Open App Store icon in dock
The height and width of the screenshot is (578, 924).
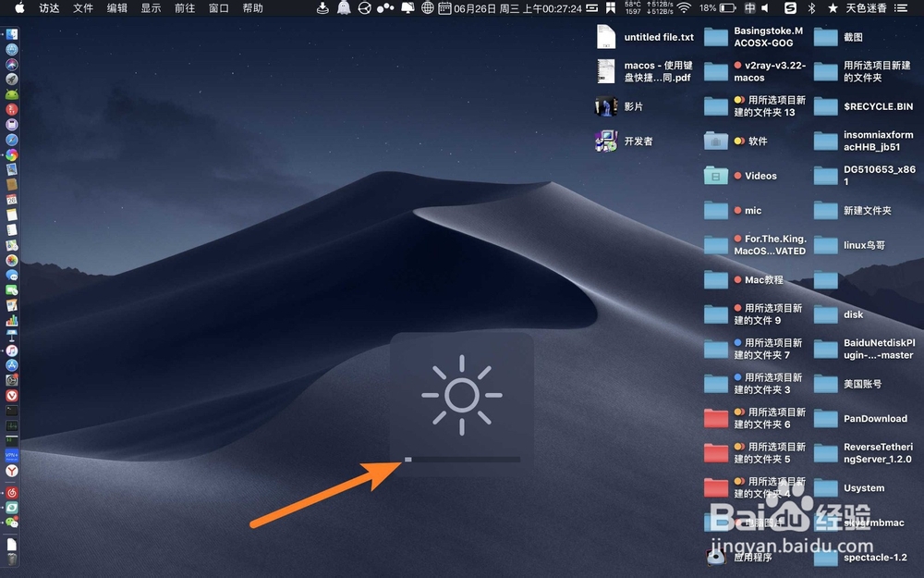12,365
